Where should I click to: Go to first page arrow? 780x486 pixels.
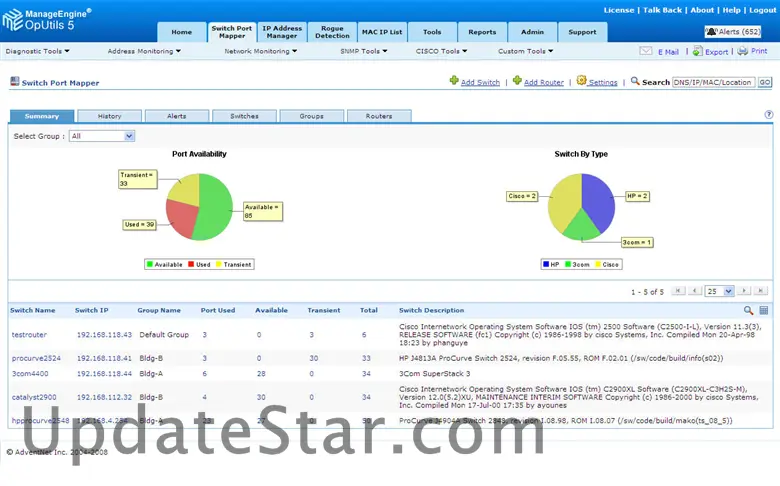tap(678, 291)
